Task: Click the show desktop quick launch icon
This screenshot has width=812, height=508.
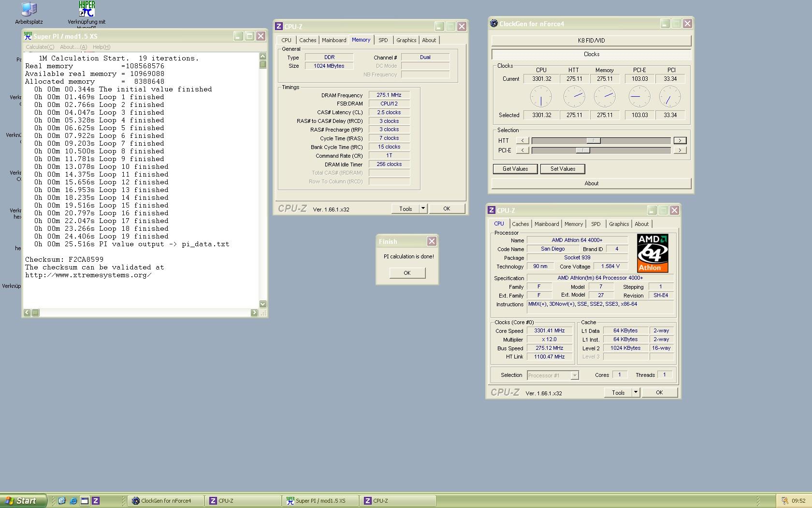Action: click(85, 501)
